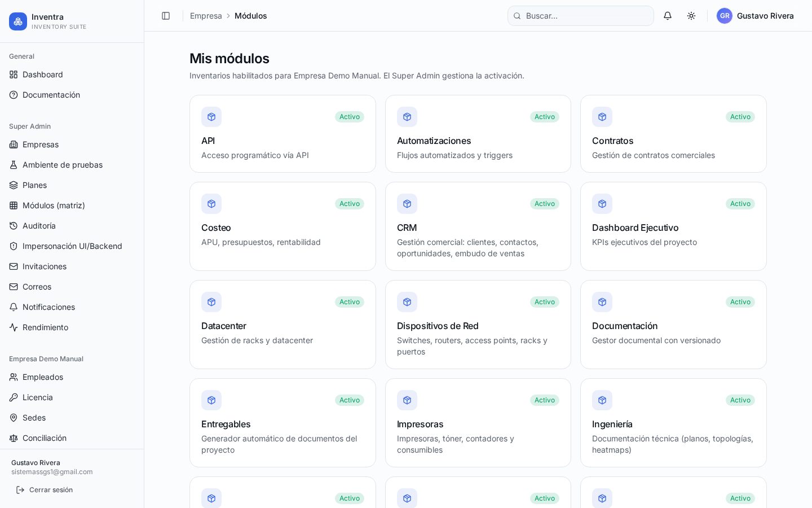The width and height of the screenshot is (812, 508).
Task: Click the 'Mis módulos' heading
Action: [x=230, y=59]
